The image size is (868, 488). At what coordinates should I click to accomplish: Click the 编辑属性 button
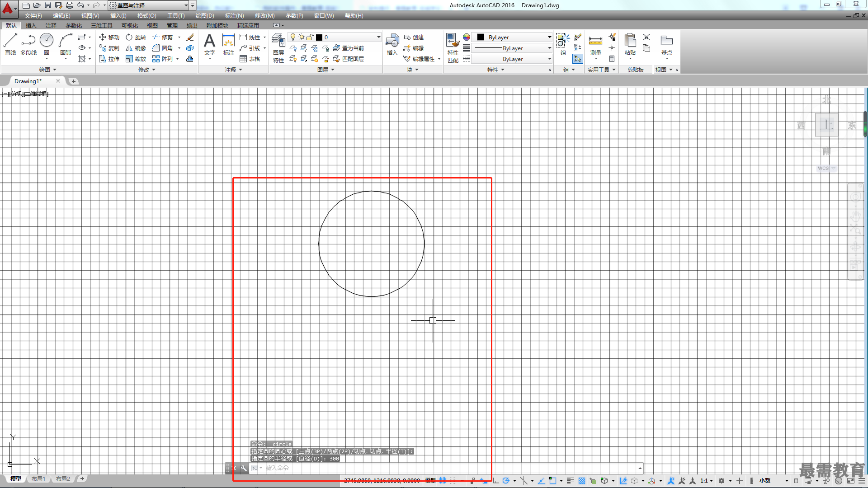tap(419, 59)
